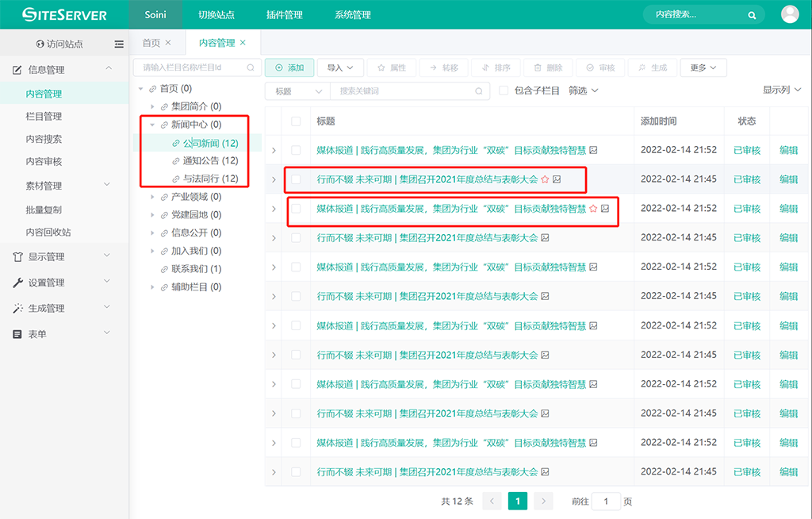Image resolution: width=812 pixels, height=519 pixels.
Task: Select the first content row checkbox
Action: 296,150
